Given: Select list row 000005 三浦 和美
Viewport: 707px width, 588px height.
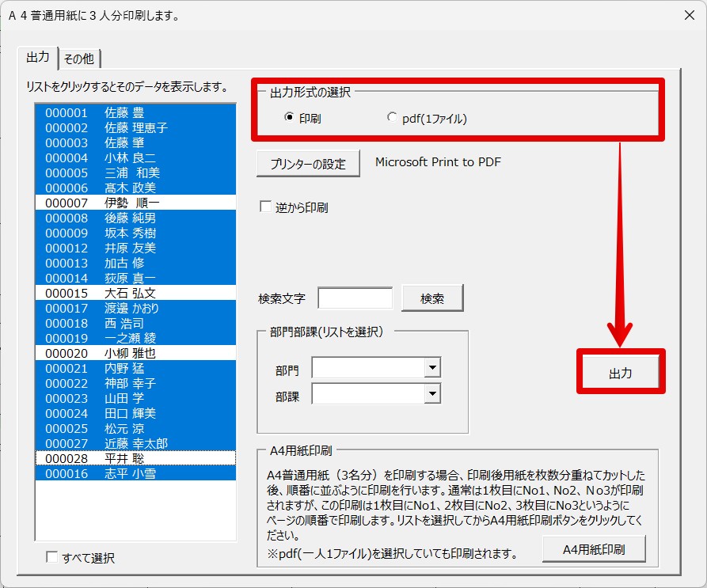Looking at the screenshot, I should (135, 173).
